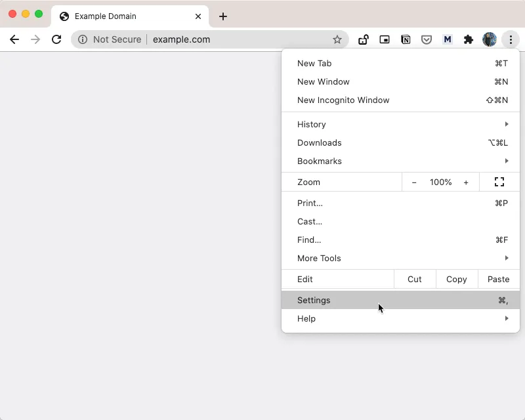Click the Copy edit button
This screenshot has height=420, width=525.
pos(456,279)
